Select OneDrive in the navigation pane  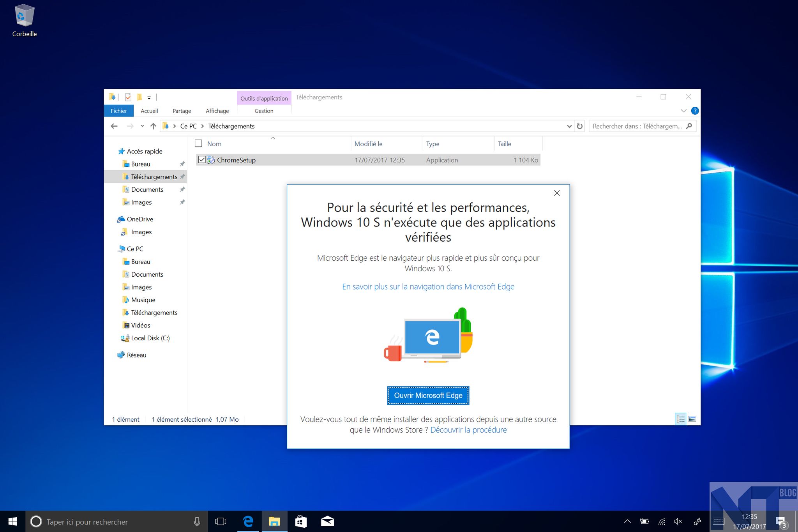click(140, 219)
